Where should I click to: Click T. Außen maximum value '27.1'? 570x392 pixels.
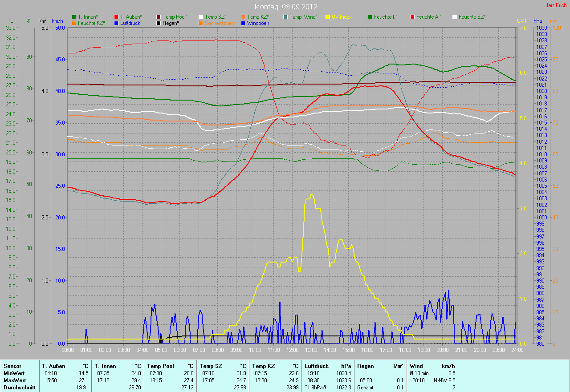coord(83,380)
